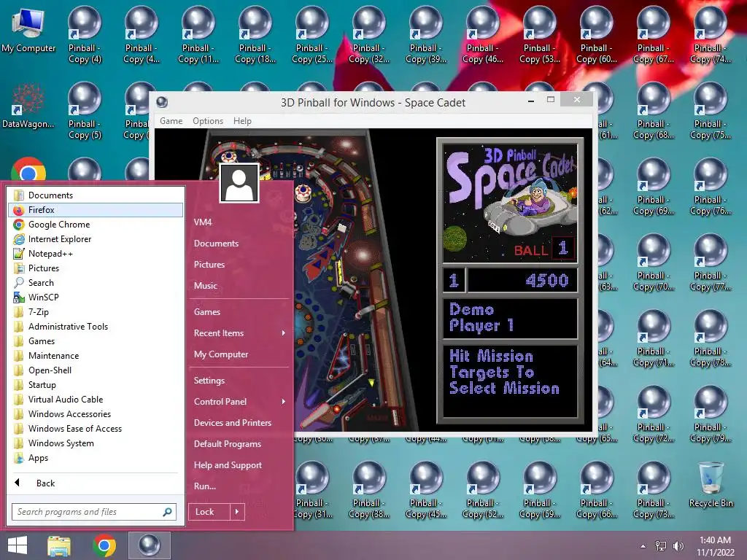Screen dimensions: 747x560
Task: Click the search magnifier icon in Start menu
Action: (167, 512)
